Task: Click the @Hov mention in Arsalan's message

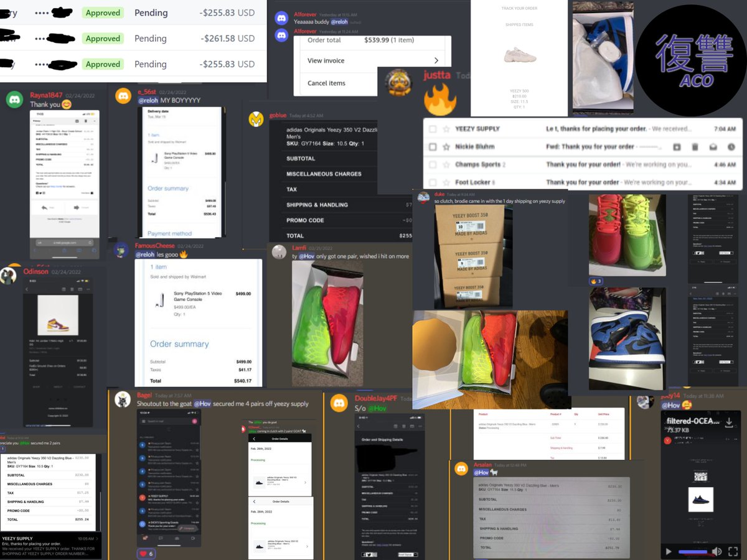Action: [x=481, y=473]
